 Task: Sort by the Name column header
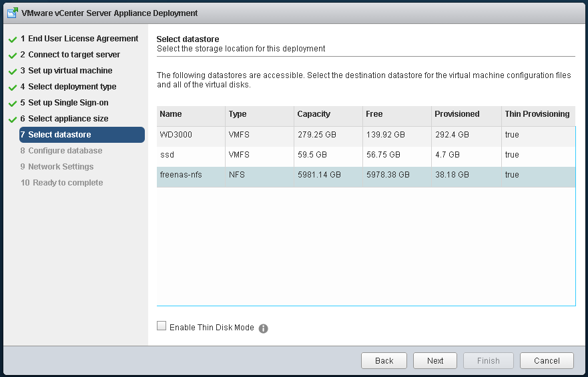[191, 116]
